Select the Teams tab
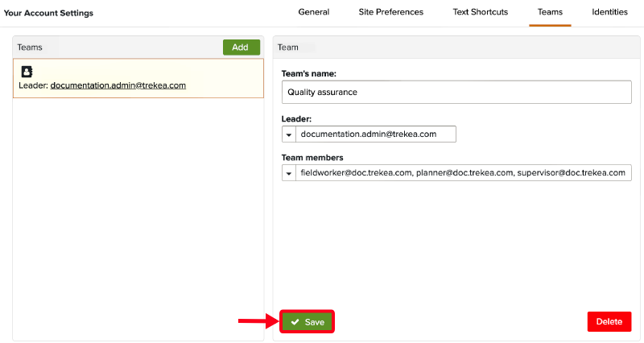Screen dimensions: 644x343 click(550, 13)
